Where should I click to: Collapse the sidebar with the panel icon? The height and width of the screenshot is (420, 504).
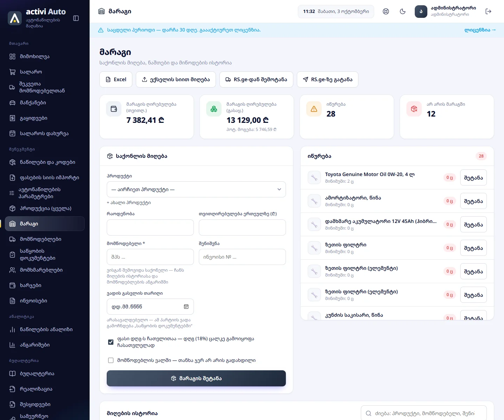(x=76, y=18)
